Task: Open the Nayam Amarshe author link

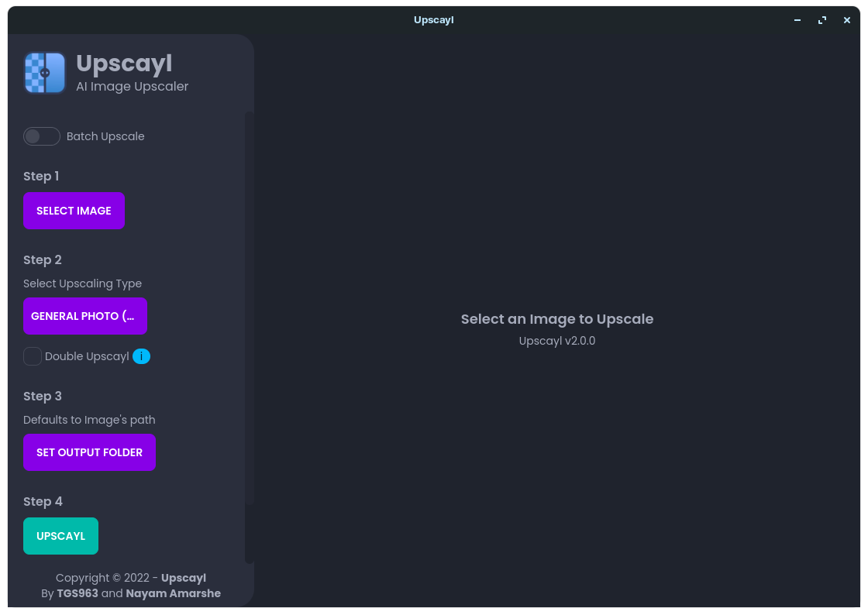Action: coord(173,593)
